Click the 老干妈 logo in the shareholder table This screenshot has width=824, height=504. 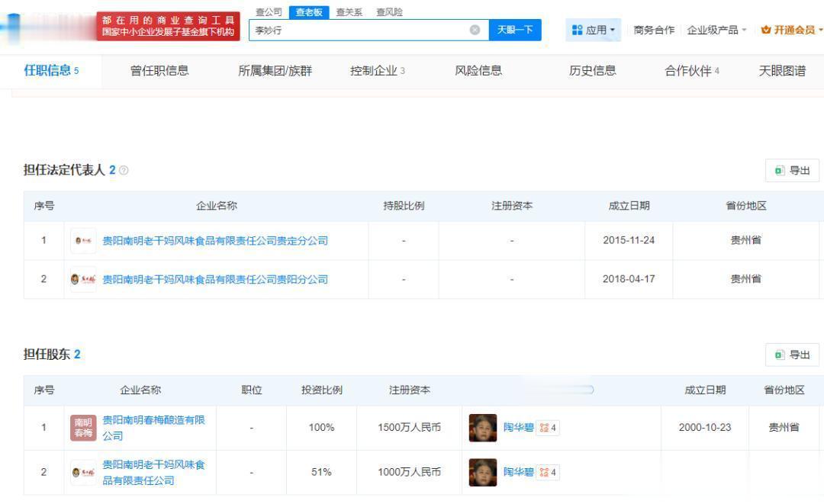pyautogui.click(x=83, y=473)
